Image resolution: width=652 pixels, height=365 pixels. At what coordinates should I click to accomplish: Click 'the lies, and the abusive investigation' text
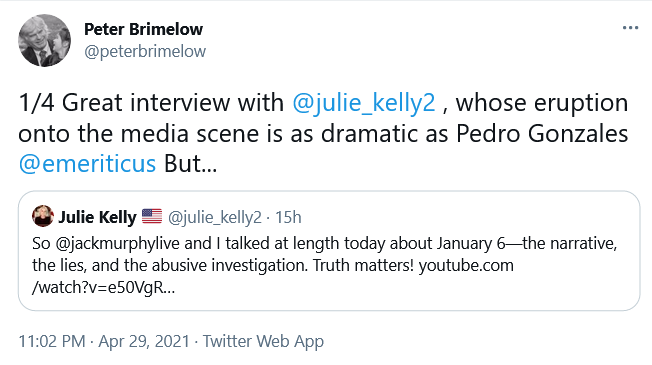click(x=170, y=265)
